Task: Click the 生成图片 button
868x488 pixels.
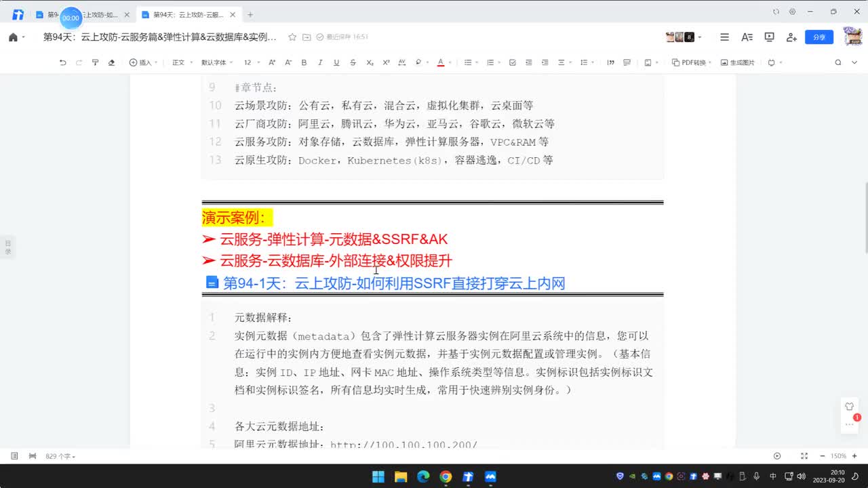Action: point(737,62)
